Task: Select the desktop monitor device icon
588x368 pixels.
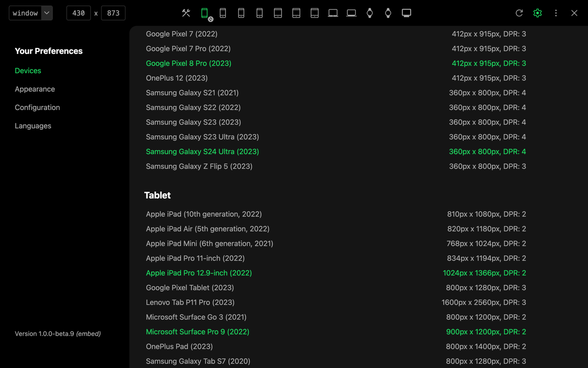Action: tap(407, 13)
